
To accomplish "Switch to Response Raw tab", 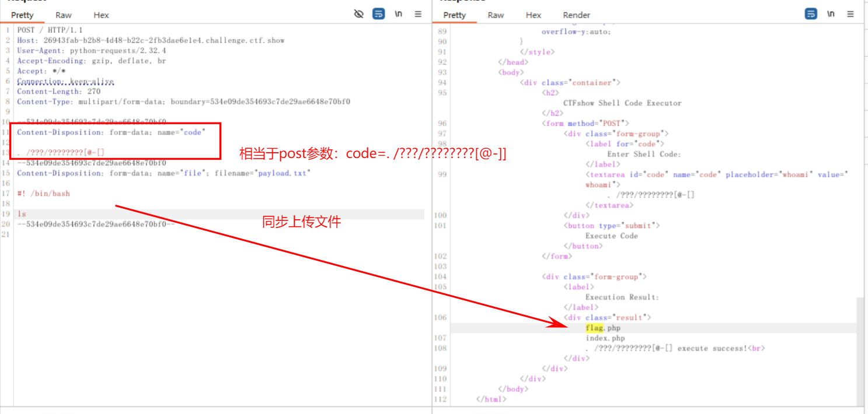I will [x=496, y=15].
